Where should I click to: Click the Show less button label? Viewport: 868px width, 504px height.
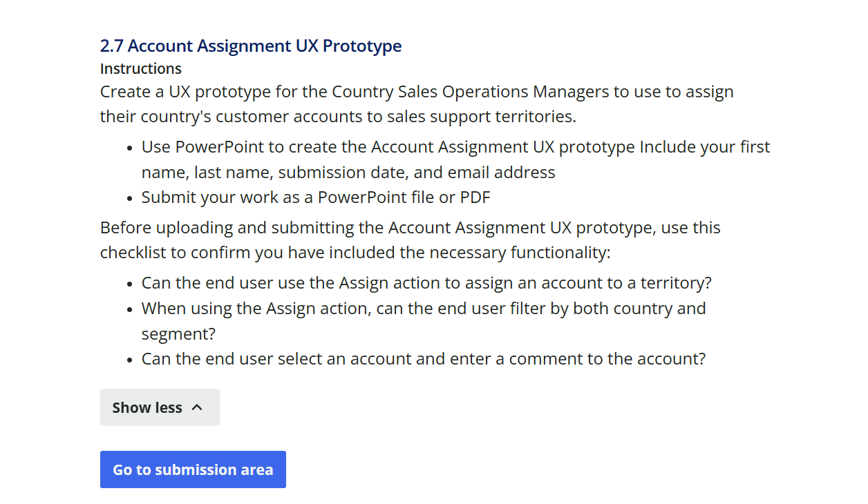[x=147, y=407]
